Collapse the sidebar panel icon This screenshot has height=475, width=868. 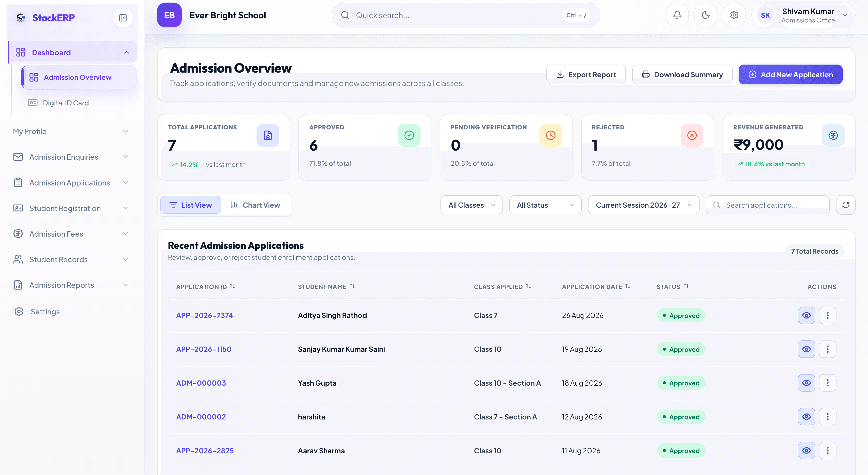pos(123,18)
